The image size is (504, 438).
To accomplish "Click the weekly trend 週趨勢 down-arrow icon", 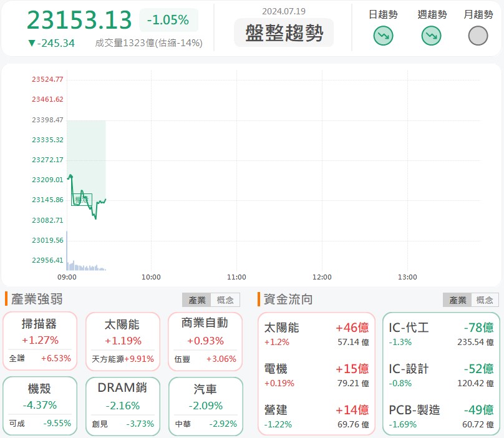I will [431, 36].
